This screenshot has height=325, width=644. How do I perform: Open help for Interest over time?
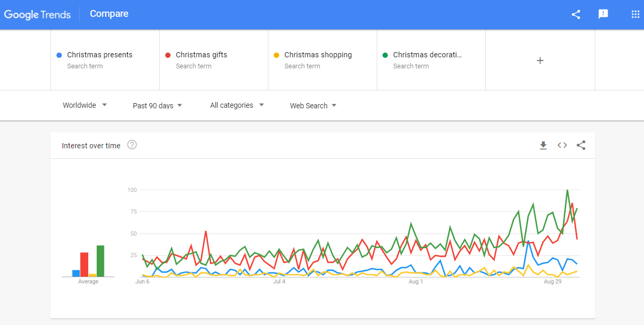coord(132,145)
